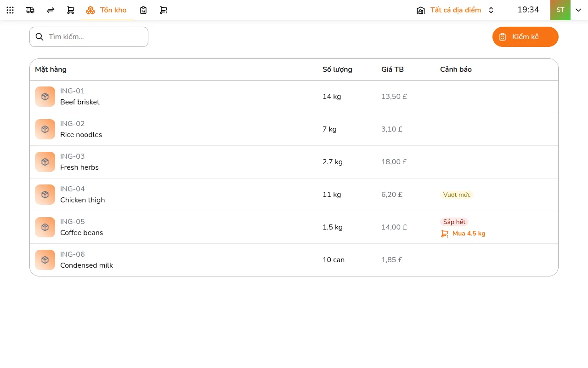Screen dimensions: 588x368
Task: Click the Sắp hết warning badge
Action: click(454, 222)
